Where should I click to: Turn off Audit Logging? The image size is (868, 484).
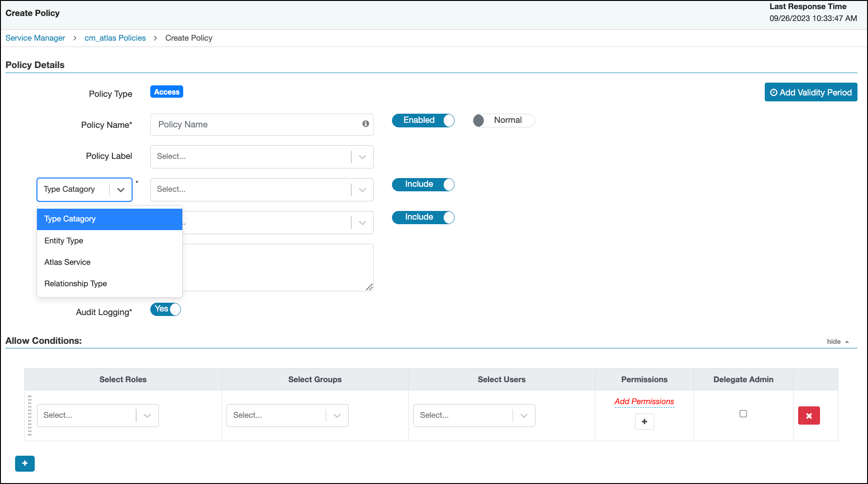click(x=165, y=309)
